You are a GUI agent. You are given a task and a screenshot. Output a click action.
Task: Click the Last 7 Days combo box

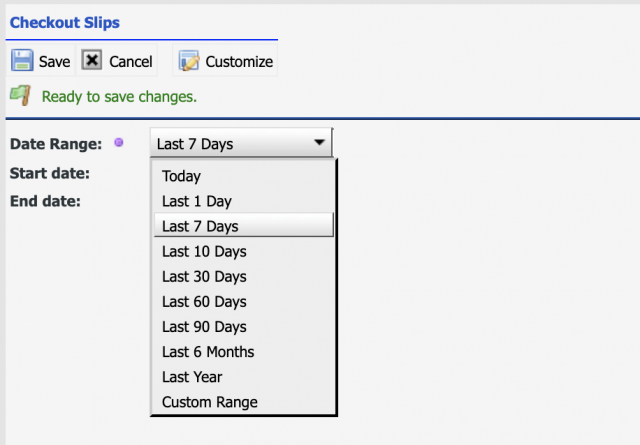241,142
